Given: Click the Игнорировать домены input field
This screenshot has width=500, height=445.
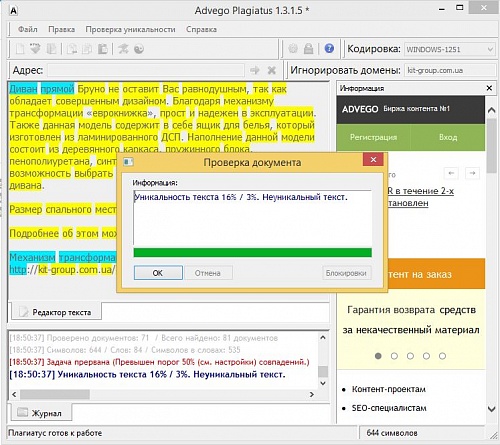Looking at the screenshot, I should [x=451, y=70].
